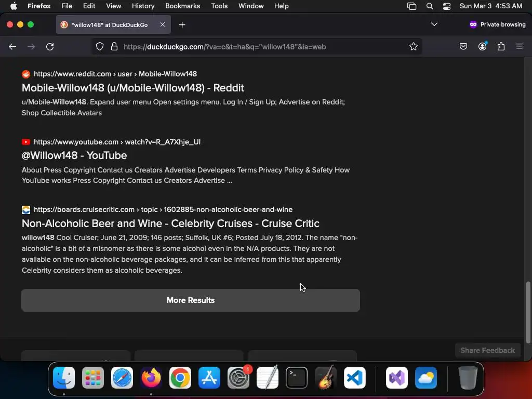
Task: Open App Store from the Dock
Action: 209,378
